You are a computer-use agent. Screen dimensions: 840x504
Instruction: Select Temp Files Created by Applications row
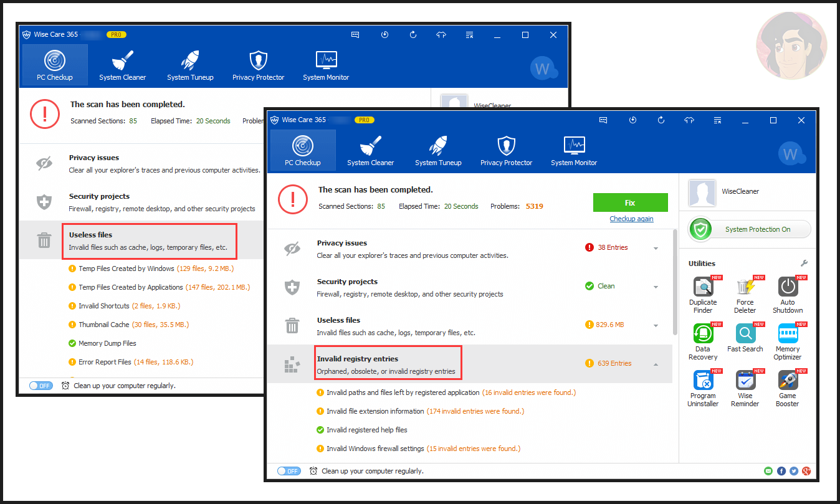click(159, 287)
